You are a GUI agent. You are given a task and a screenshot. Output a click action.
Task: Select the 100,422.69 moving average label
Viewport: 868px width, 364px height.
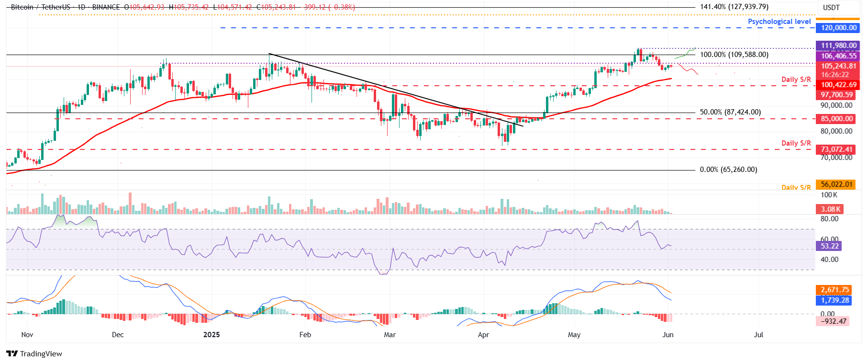click(838, 85)
